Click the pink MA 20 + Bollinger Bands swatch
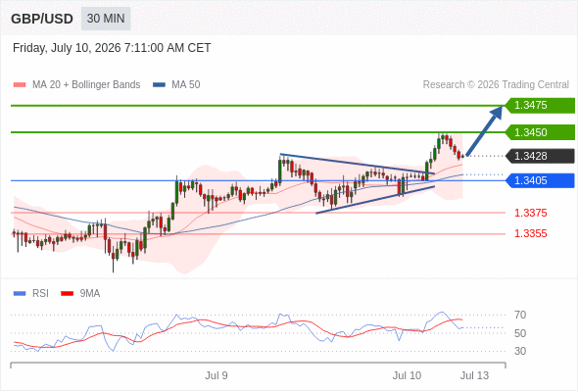Viewport: 578px width, 392px height. [x=20, y=85]
